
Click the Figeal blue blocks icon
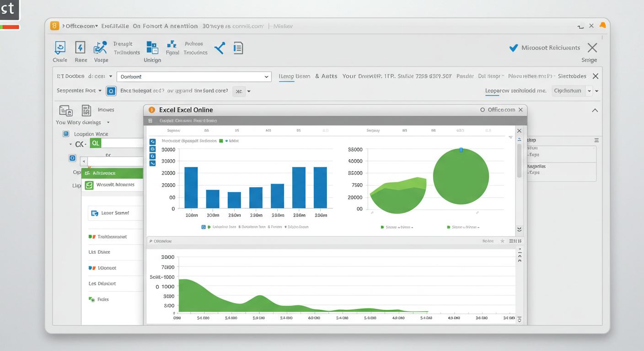[172, 44]
